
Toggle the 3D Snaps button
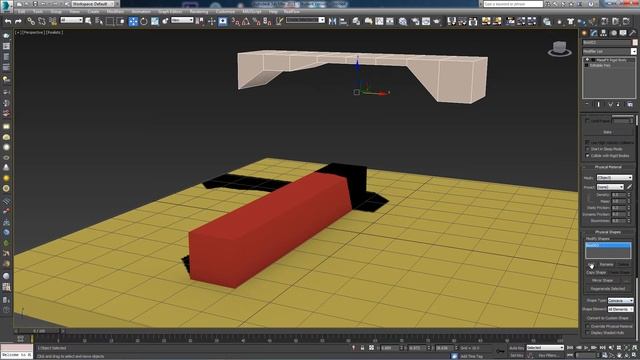(236, 21)
